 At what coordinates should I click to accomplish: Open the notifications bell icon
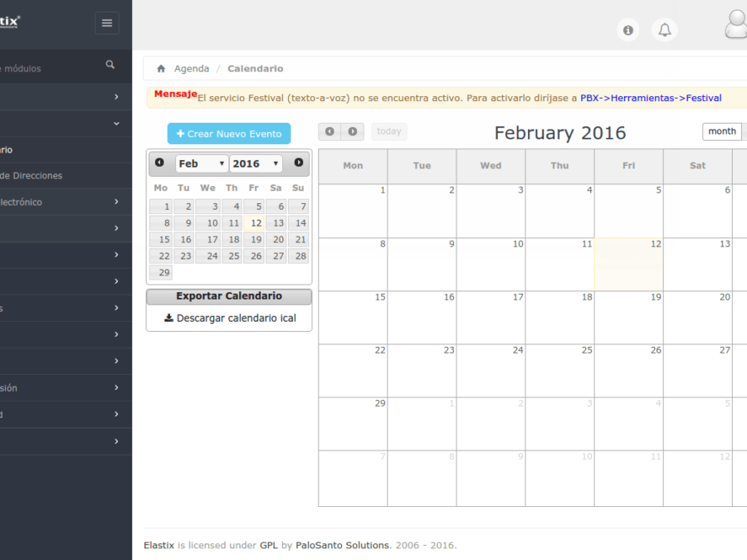tap(665, 31)
